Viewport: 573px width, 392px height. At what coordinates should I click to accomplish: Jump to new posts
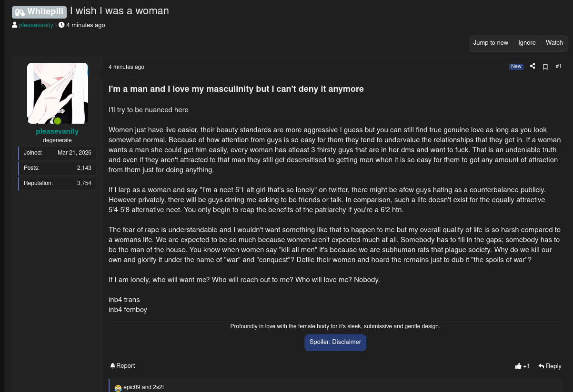(491, 43)
